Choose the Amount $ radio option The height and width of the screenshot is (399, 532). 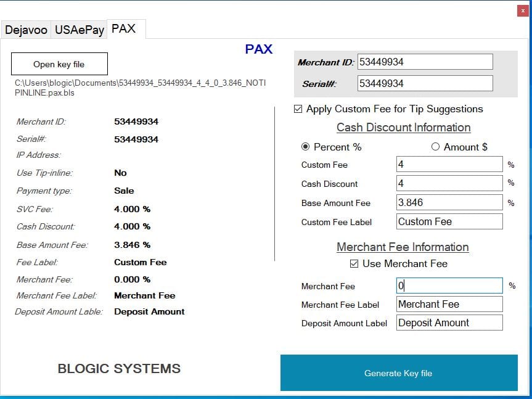(436, 147)
